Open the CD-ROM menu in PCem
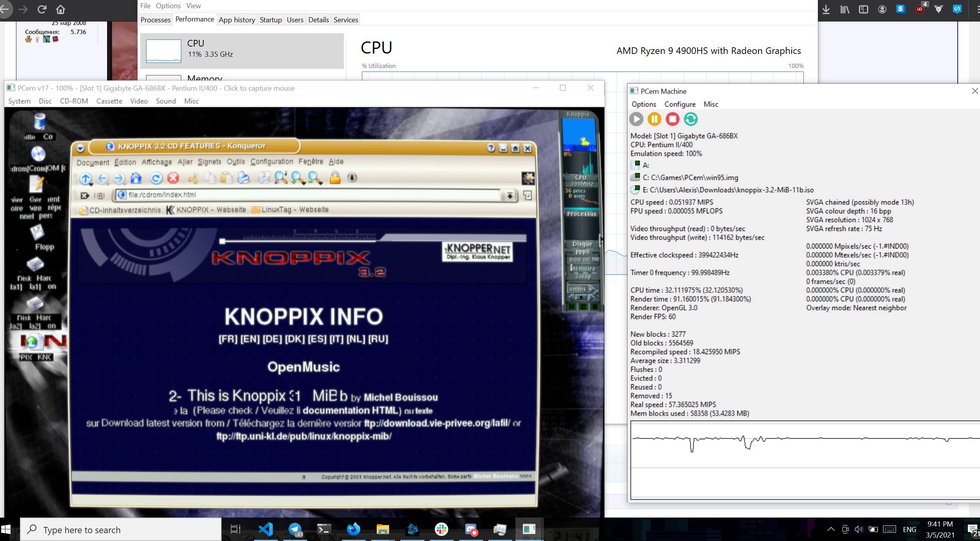 [74, 101]
